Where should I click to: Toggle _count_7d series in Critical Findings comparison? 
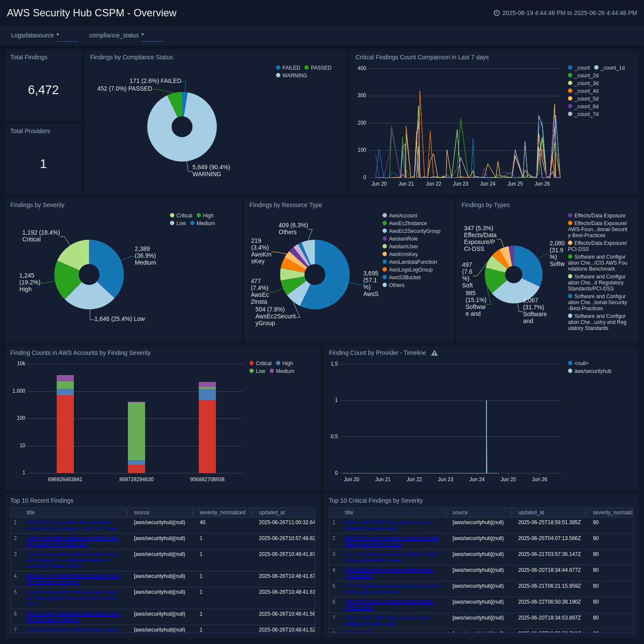(x=583, y=114)
